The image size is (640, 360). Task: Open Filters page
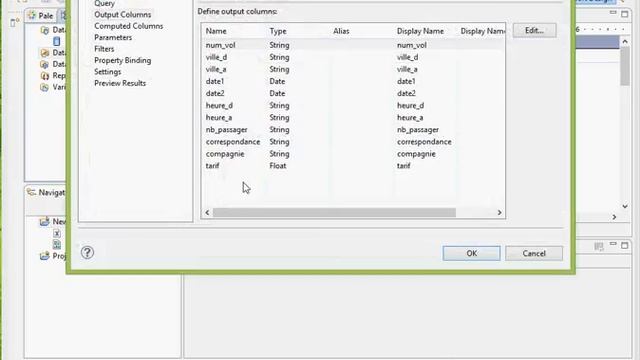(104, 49)
